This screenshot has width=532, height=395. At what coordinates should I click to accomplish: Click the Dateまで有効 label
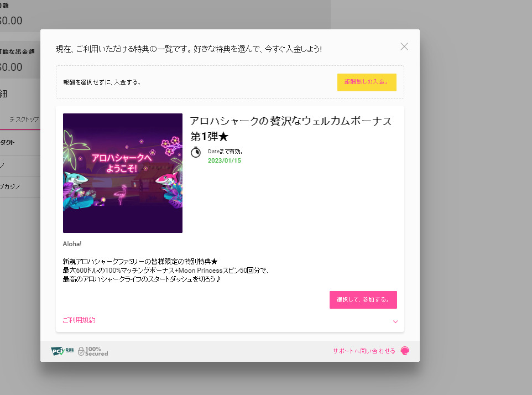tap(225, 152)
